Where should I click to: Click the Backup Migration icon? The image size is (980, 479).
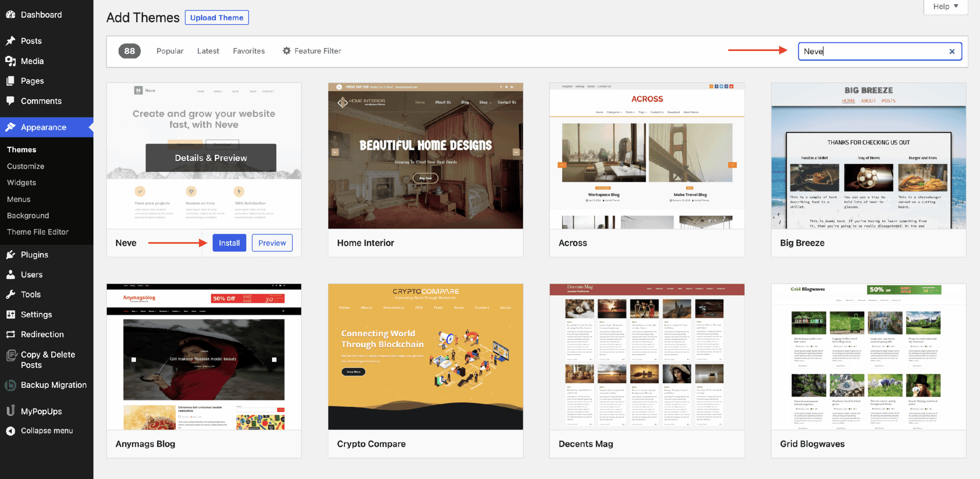tap(11, 385)
